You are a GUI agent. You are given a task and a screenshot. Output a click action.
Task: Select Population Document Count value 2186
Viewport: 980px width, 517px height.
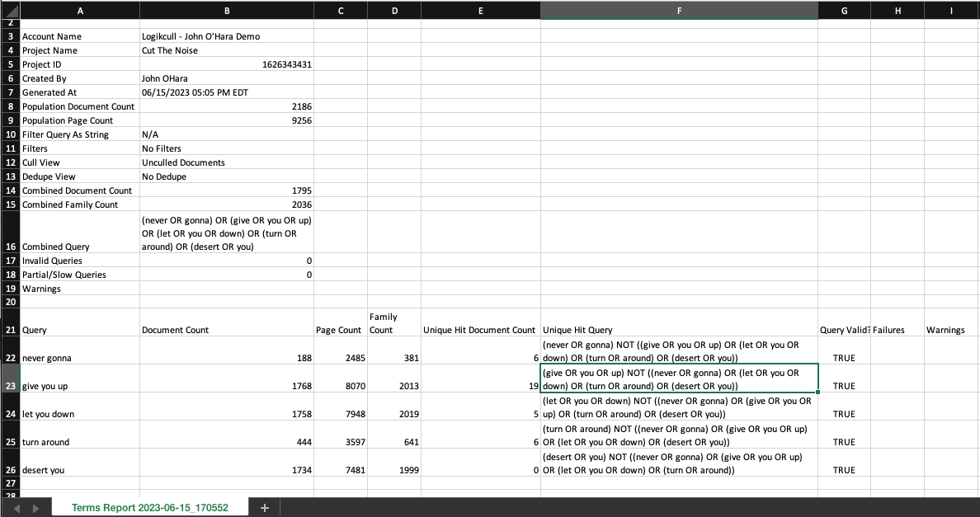[227, 106]
